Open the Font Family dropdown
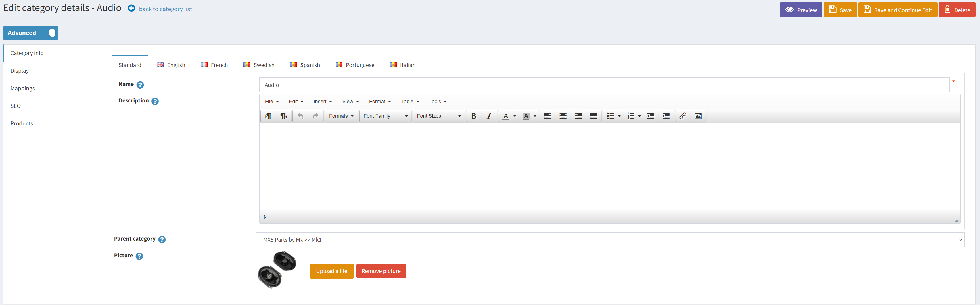 tap(385, 116)
